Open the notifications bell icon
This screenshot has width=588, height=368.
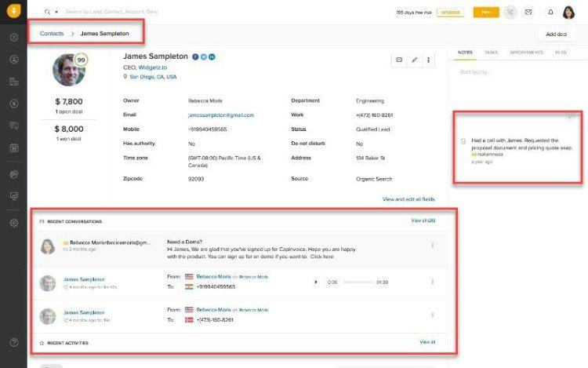coord(550,12)
